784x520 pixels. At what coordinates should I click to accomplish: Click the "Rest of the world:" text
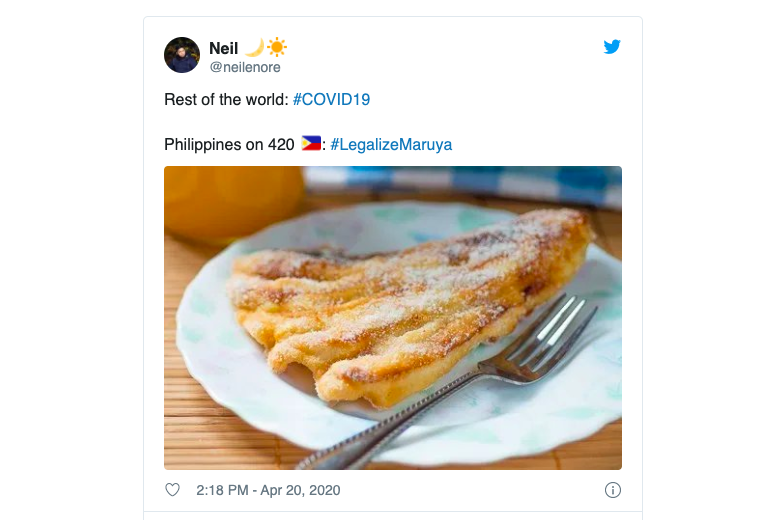pyautogui.click(x=226, y=100)
